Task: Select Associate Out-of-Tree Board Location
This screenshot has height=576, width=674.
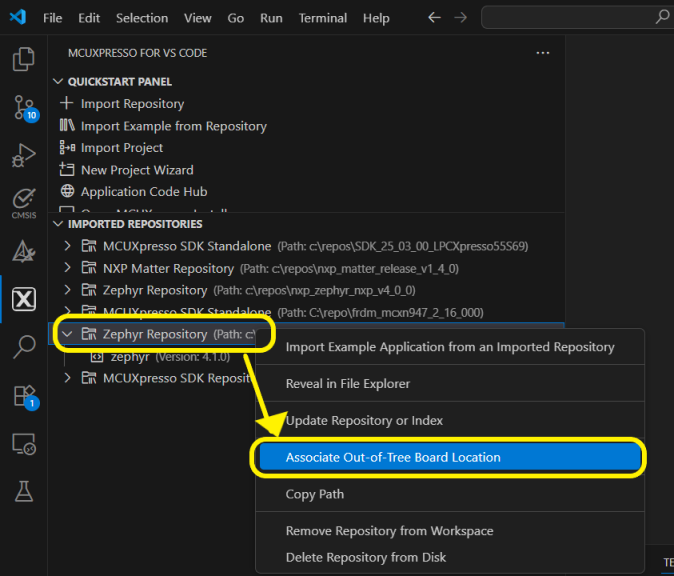Action: click(393, 457)
